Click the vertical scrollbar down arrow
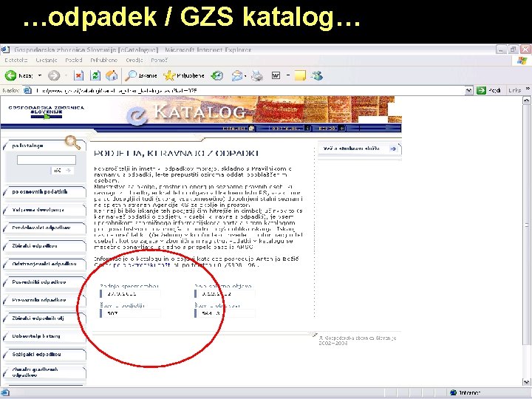This screenshot has width=532, height=399. [x=526, y=382]
